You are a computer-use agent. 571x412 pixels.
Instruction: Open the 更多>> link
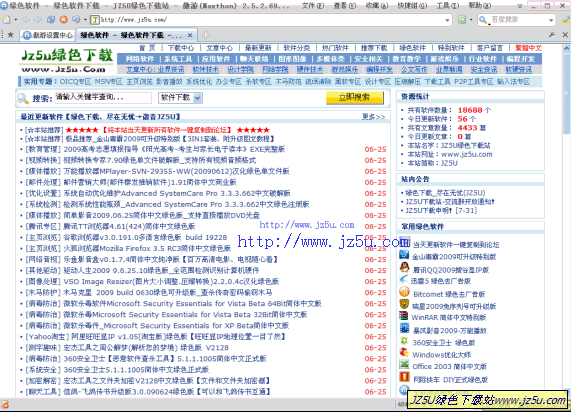pos(373,117)
